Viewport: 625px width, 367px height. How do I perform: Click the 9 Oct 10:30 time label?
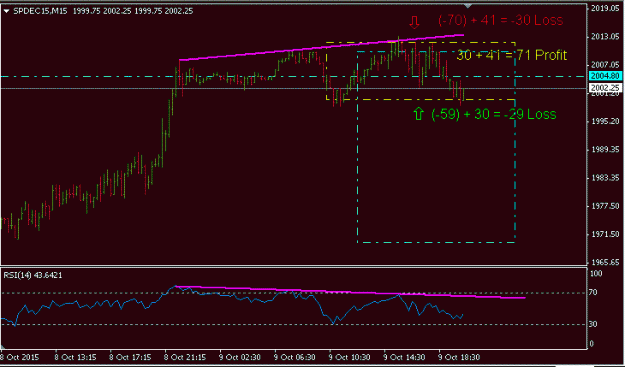tap(350, 357)
